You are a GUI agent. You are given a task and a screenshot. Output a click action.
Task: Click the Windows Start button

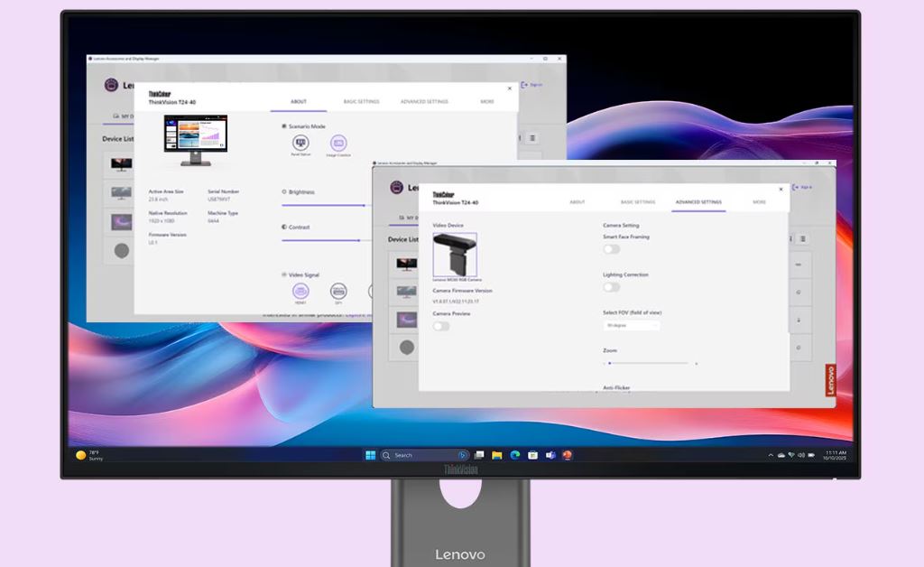(x=371, y=455)
